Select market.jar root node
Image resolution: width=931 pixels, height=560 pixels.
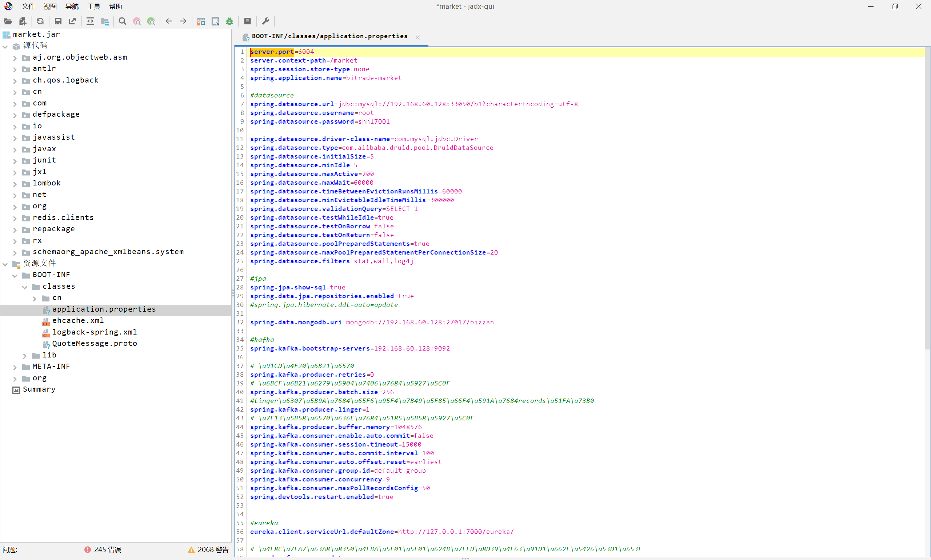coord(36,34)
